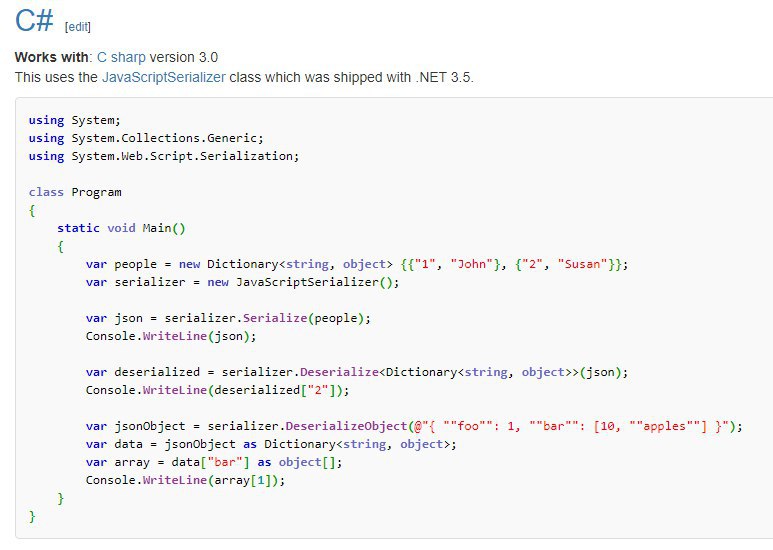773x550 pixels.
Task: Click the 'static void Main()' line
Action: coord(121,228)
